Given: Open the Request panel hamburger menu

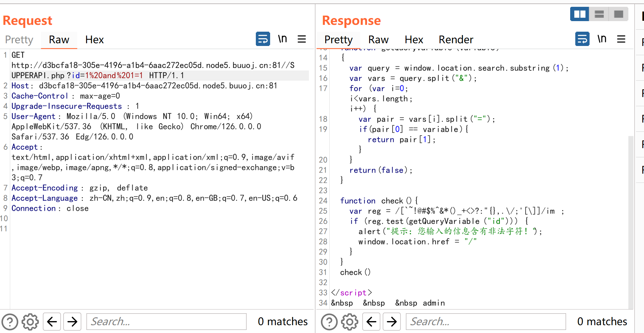Looking at the screenshot, I should tap(301, 39).
